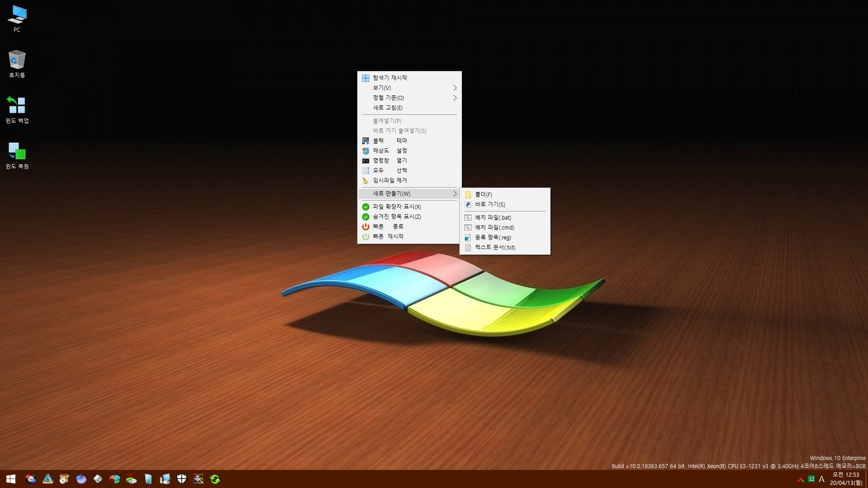Select 모두 선택 menu item
Viewport: 868px width, 488px height.
409,170
